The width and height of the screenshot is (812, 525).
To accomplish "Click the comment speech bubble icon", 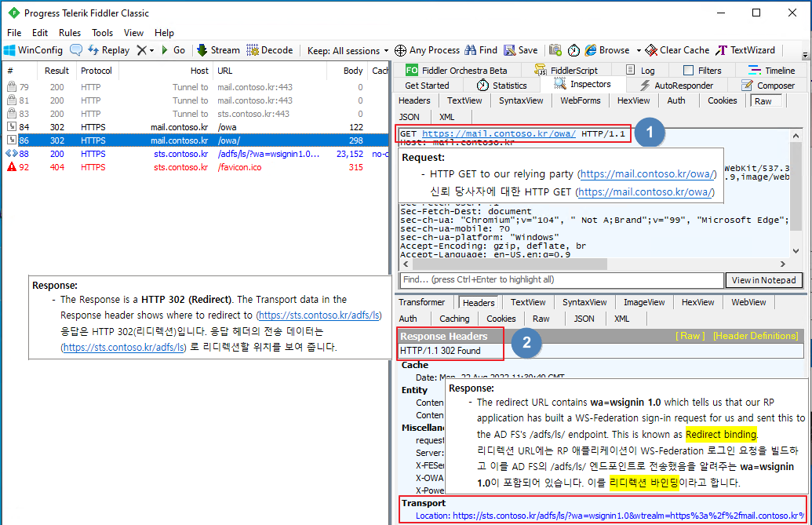I will [76, 50].
